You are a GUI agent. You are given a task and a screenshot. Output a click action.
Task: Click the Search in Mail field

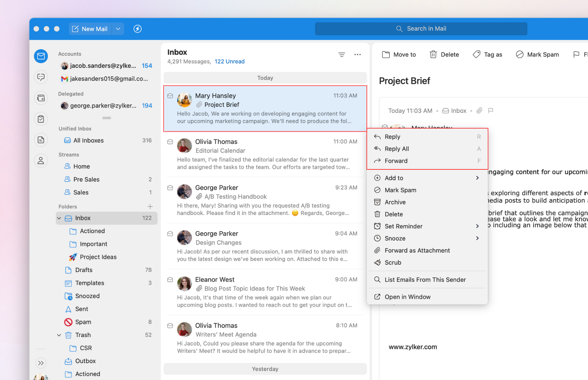[421, 29]
